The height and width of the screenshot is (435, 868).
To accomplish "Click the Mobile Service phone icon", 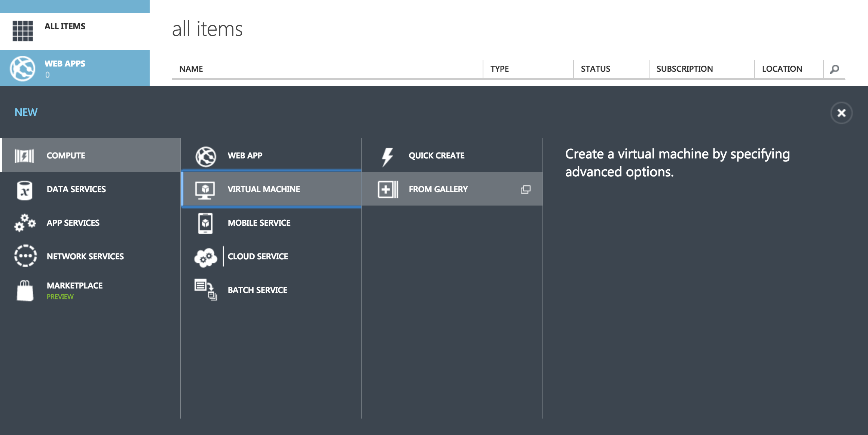I will pyautogui.click(x=205, y=223).
